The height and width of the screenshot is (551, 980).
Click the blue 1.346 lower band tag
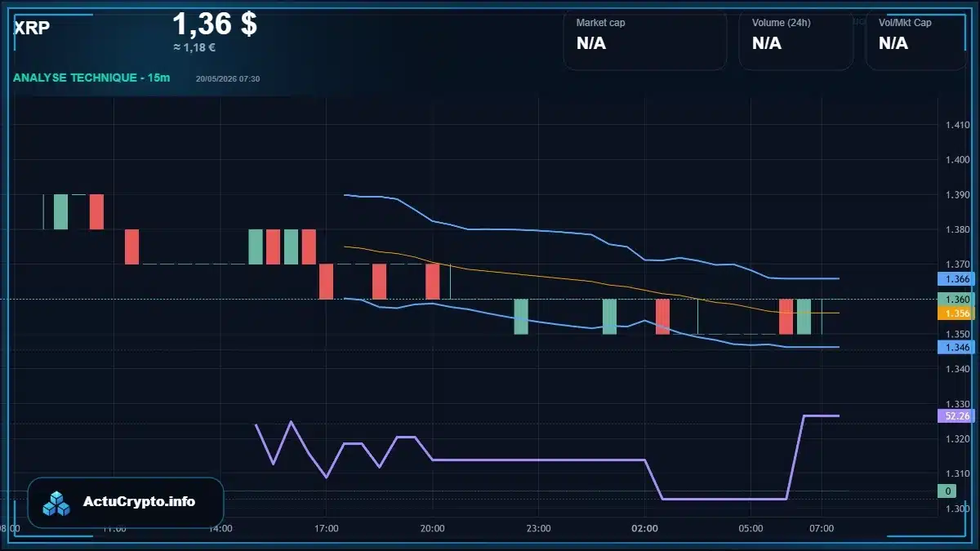[x=955, y=348]
